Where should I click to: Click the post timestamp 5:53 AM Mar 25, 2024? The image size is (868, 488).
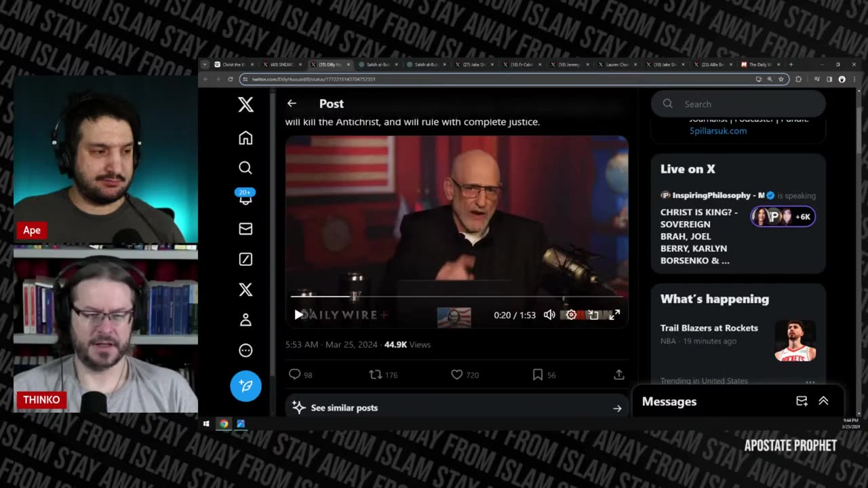[331, 344]
